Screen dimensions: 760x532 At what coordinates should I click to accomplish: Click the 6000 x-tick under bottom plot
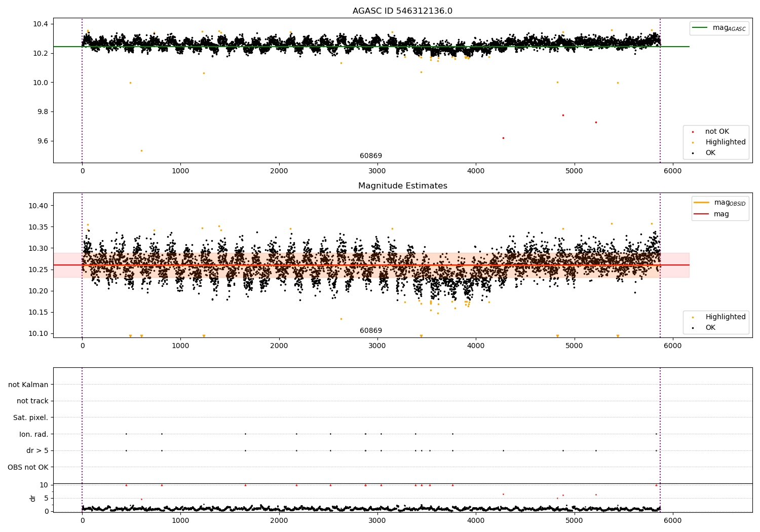pos(673,520)
